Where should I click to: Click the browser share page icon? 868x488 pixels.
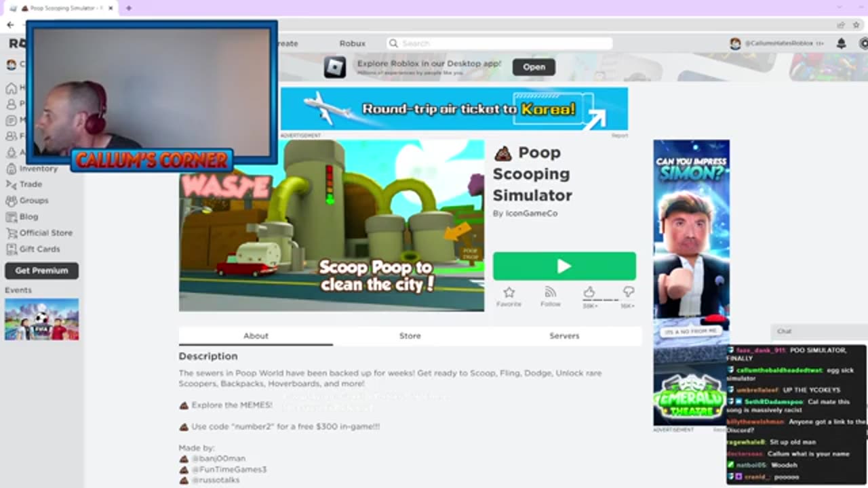click(841, 25)
